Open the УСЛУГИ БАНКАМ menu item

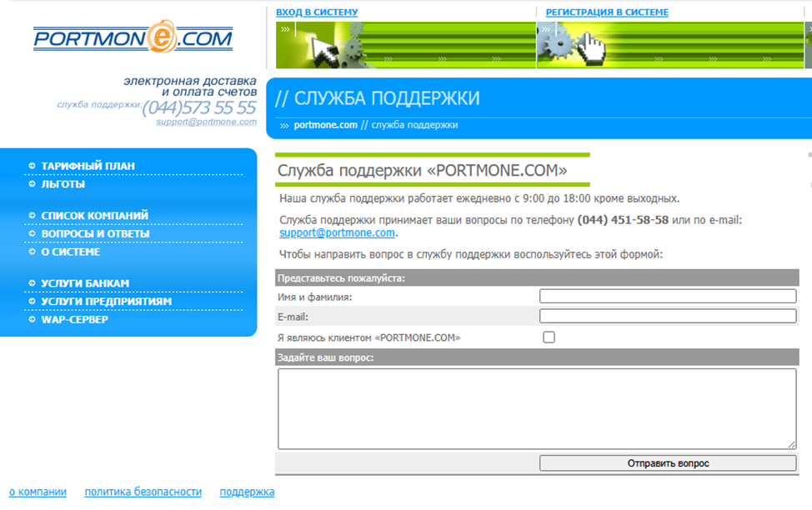coord(85,283)
